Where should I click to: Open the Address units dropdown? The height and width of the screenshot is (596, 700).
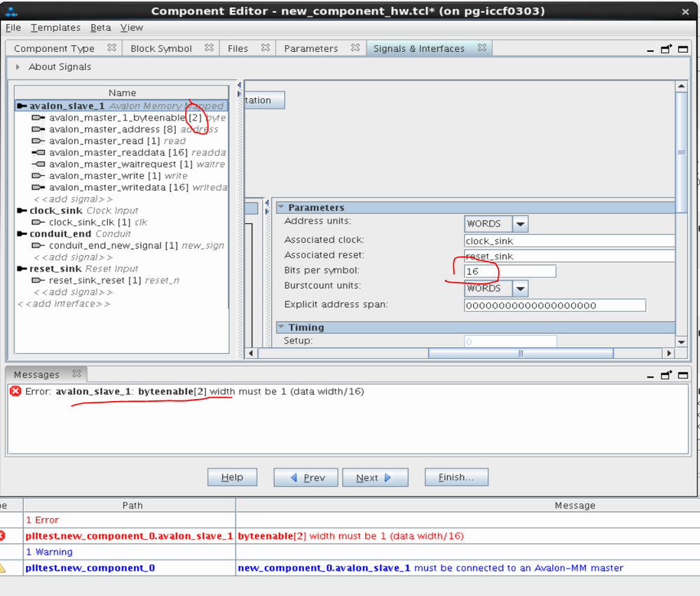520,224
